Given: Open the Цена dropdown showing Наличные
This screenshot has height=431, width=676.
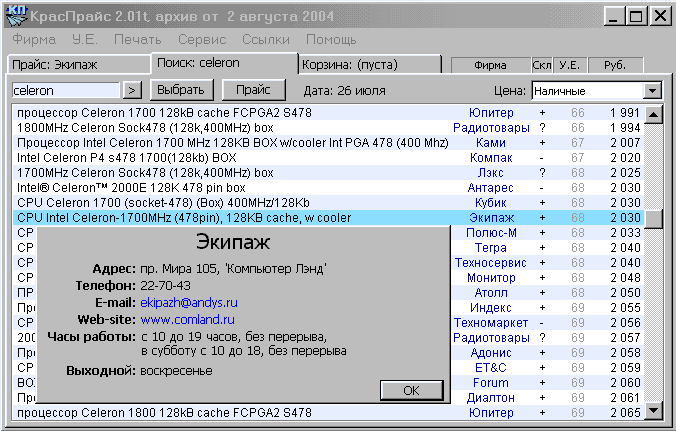Looking at the screenshot, I should tap(653, 91).
